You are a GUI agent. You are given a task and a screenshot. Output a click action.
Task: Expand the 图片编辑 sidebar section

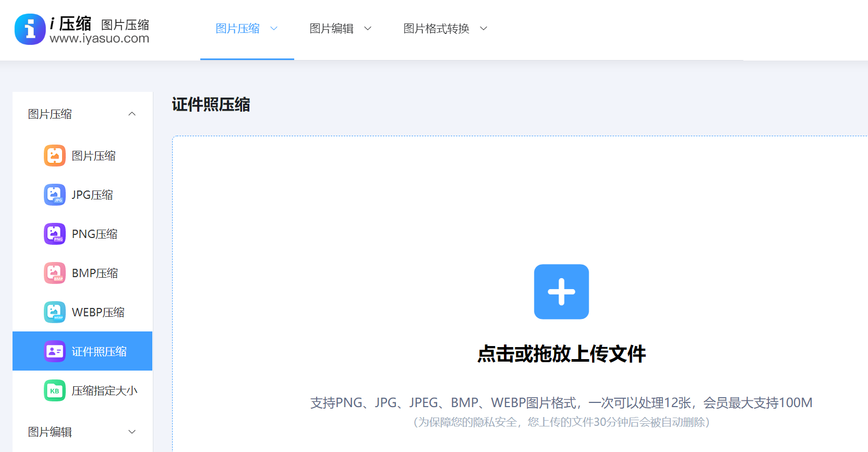(132, 432)
